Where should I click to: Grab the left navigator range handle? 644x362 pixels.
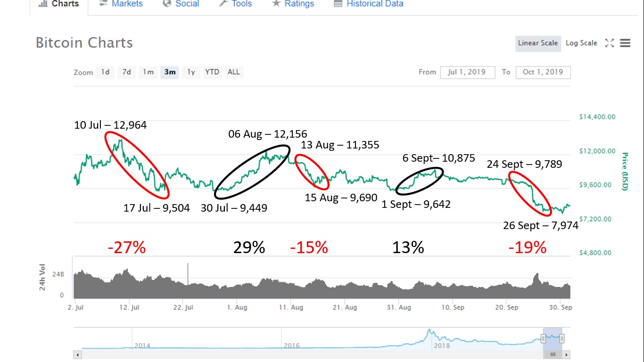pyautogui.click(x=543, y=338)
